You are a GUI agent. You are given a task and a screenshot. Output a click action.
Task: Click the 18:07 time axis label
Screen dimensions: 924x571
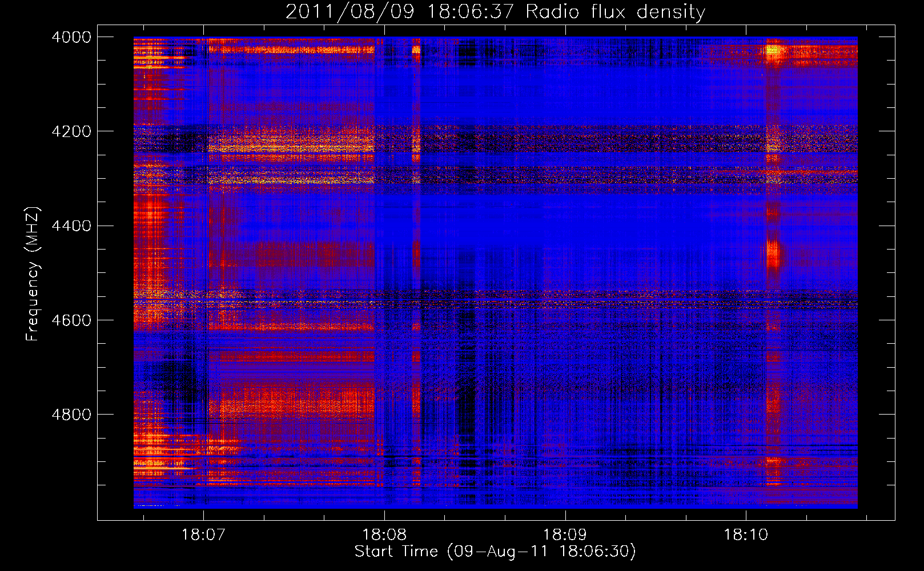pos(203,535)
